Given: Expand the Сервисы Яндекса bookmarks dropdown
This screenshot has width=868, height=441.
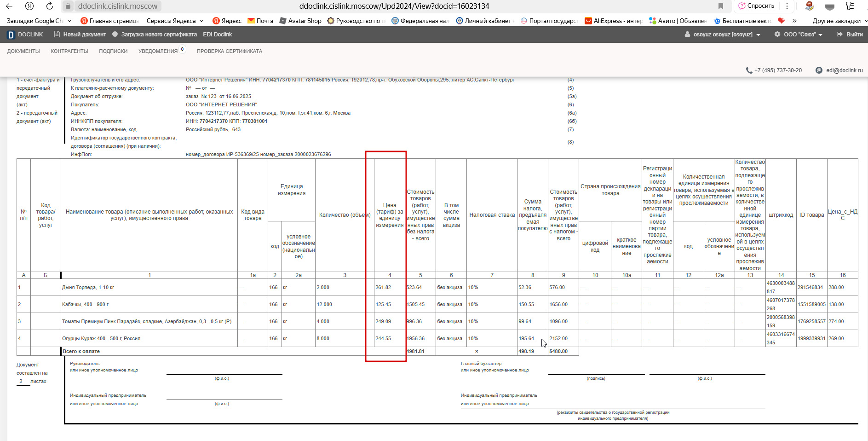Looking at the screenshot, I should (202, 21).
